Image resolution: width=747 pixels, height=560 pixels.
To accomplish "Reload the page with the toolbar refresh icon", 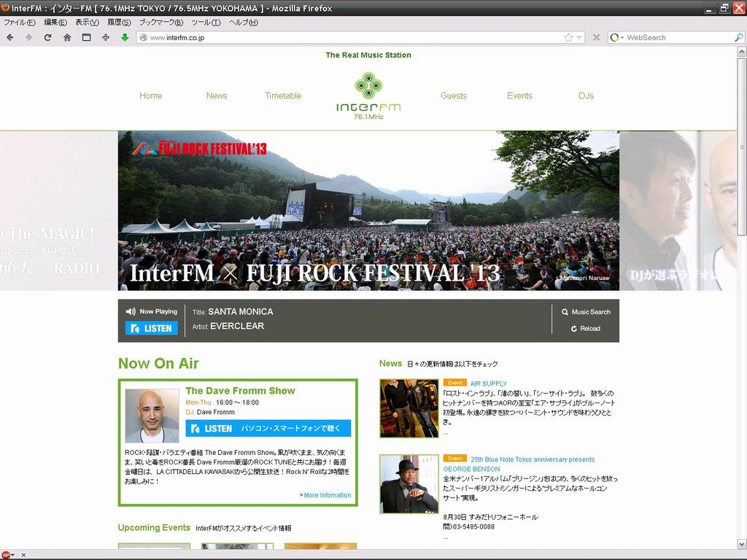I will coord(47,37).
